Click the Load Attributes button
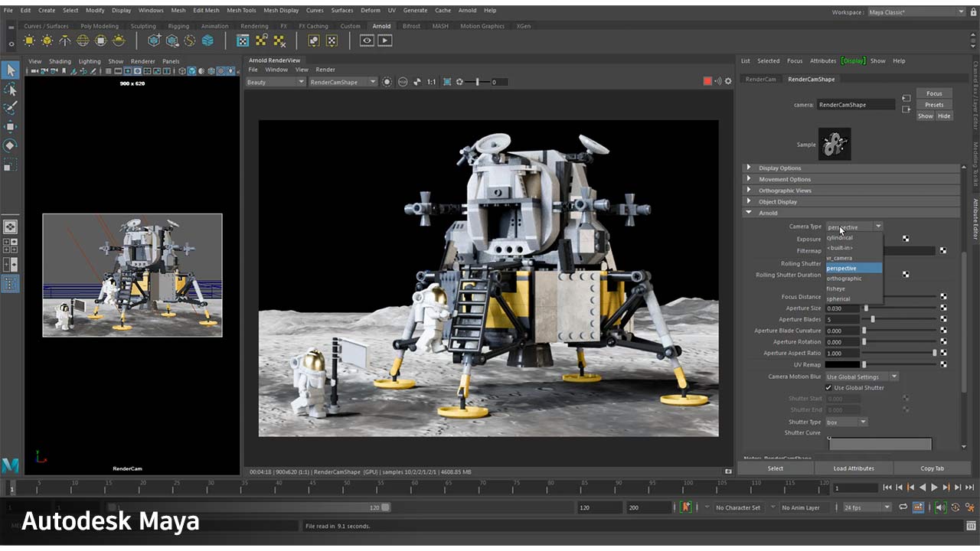Viewport: 980px width, 551px height. click(x=854, y=468)
